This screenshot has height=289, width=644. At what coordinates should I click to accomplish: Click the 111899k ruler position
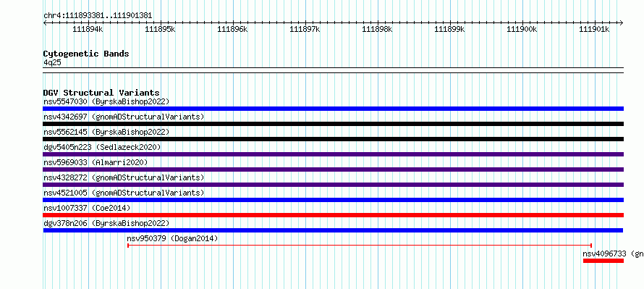coord(450,29)
